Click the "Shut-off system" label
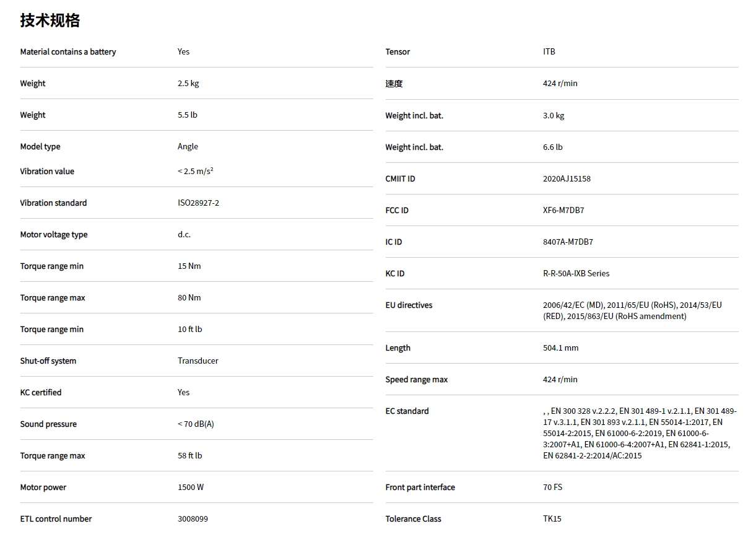The height and width of the screenshot is (534, 756). (x=48, y=361)
